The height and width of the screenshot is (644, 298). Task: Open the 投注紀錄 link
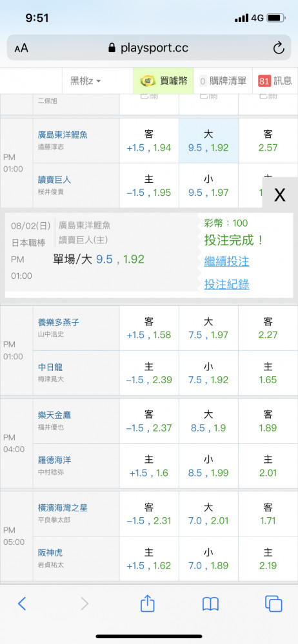point(226,284)
